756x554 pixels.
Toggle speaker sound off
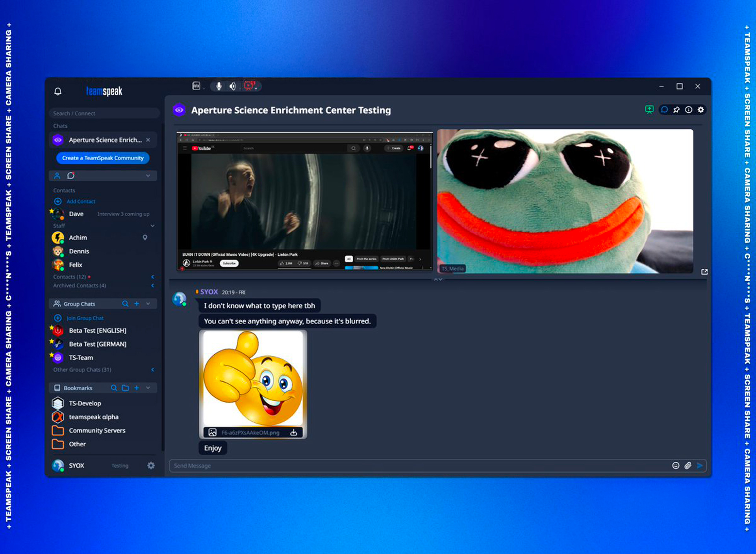(x=233, y=86)
